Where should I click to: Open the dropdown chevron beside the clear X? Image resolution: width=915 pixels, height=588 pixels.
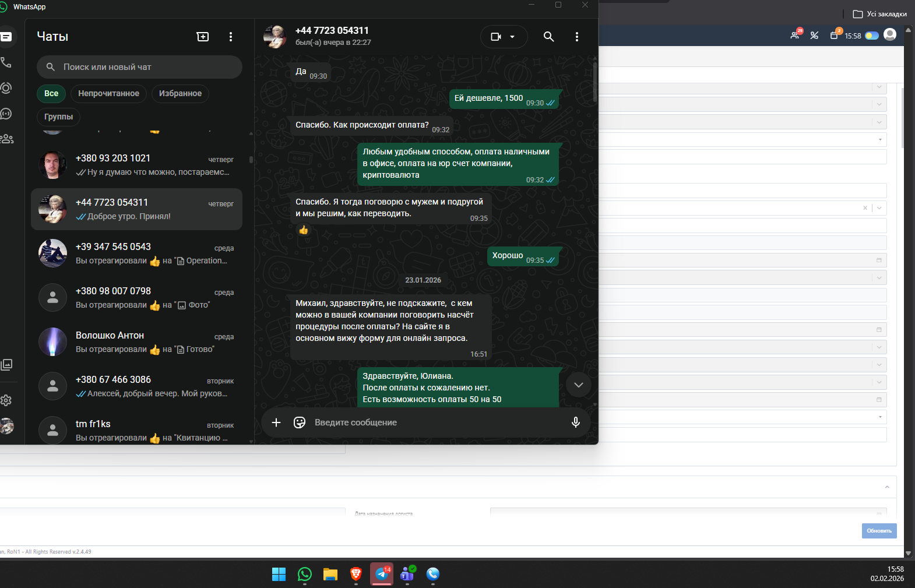coord(879,208)
